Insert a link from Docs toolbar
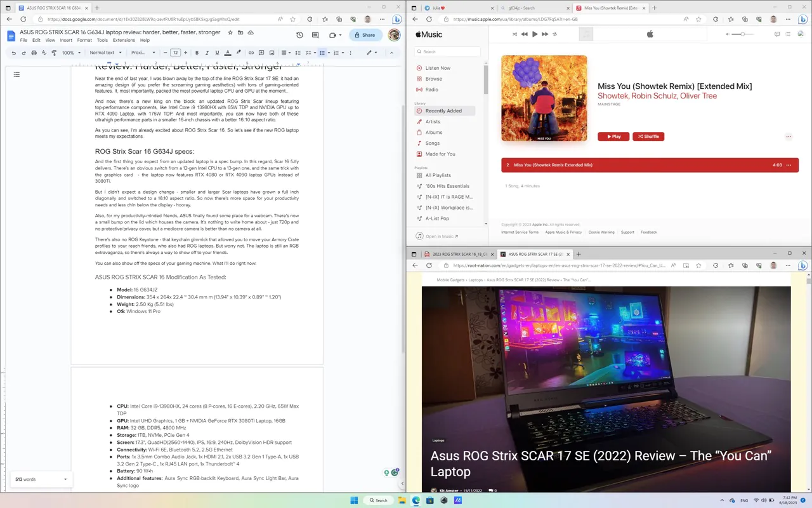The width and height of the screenshot is (812, 508). pos(251,53)
